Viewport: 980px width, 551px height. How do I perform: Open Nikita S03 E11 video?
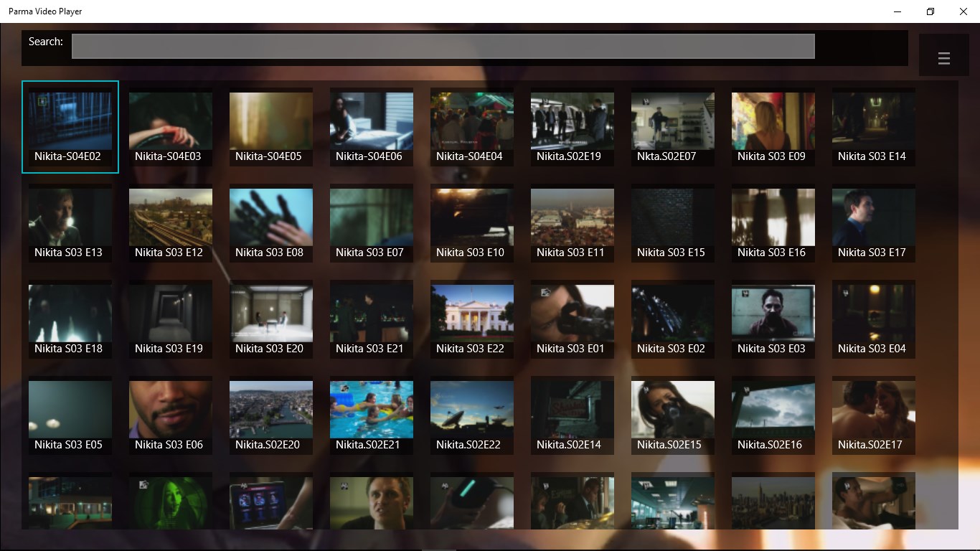573,223
